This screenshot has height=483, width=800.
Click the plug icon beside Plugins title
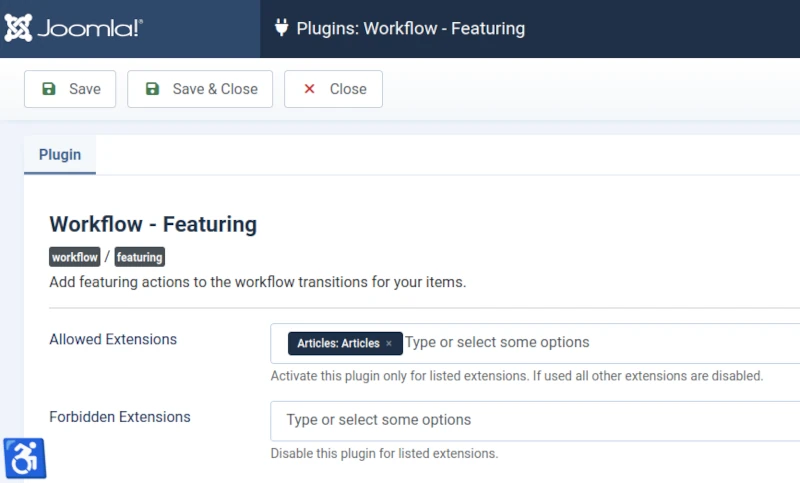(281, 28)
